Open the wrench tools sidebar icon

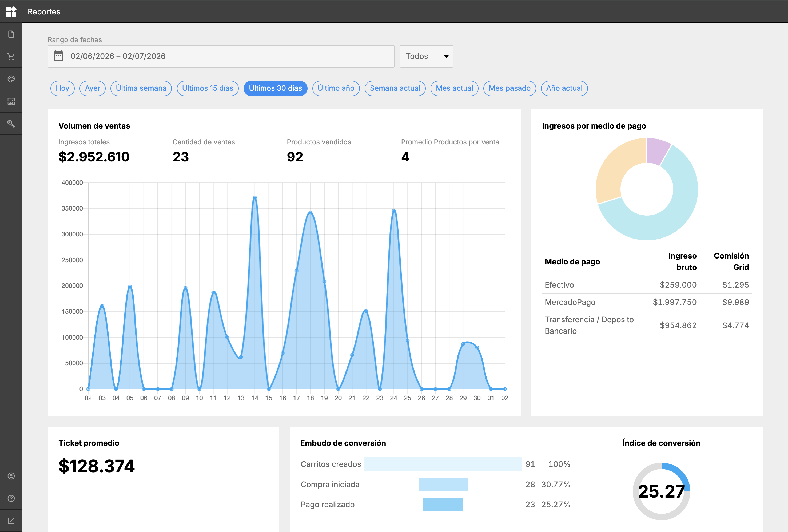pyautogui.click(x=11, y=124)
